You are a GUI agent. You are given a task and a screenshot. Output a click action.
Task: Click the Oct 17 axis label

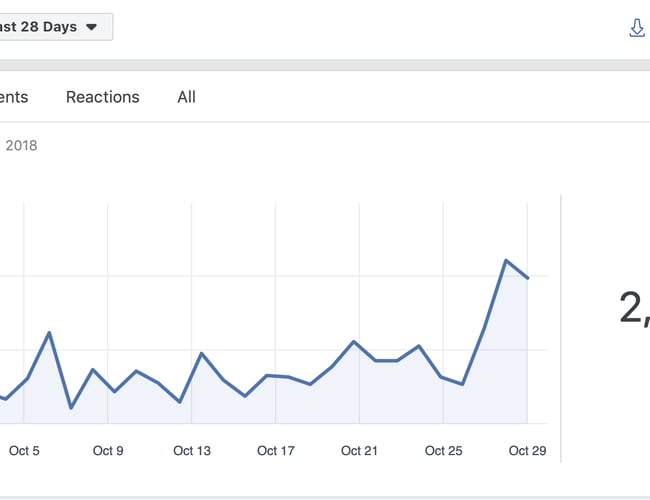275,451
